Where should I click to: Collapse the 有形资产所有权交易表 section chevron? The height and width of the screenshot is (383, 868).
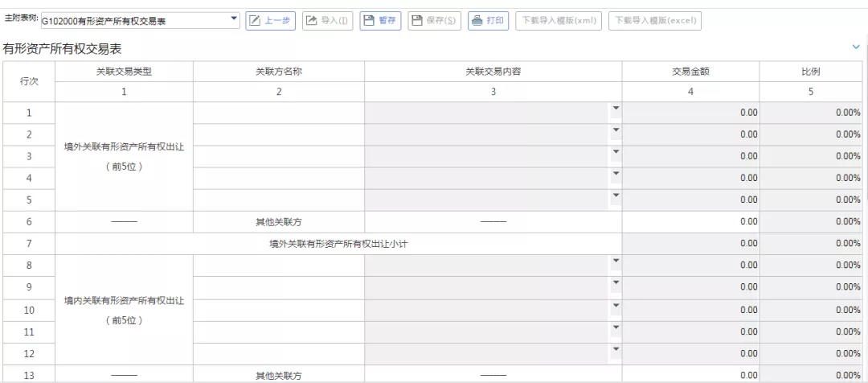[x=855, y=47]
